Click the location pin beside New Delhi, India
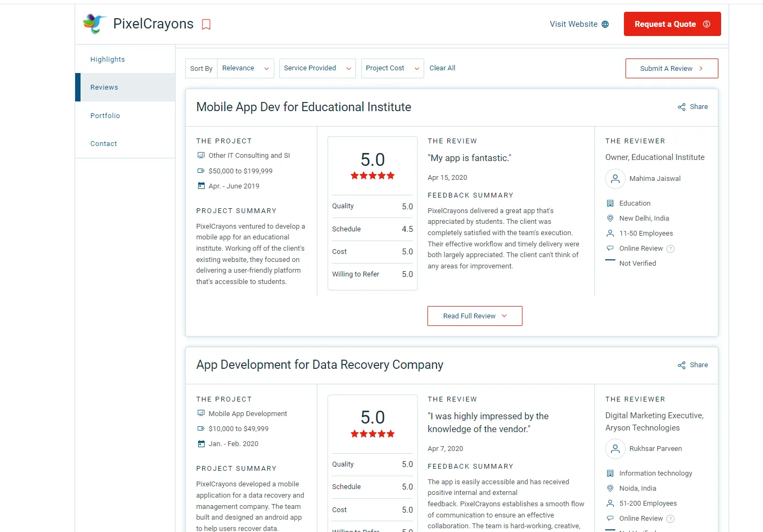 [x=610, y=218]
